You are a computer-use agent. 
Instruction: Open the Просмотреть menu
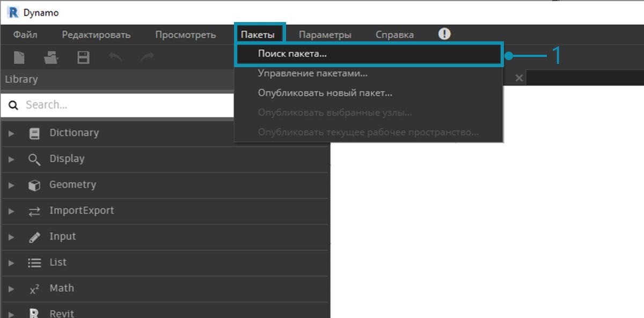point(186,35)
